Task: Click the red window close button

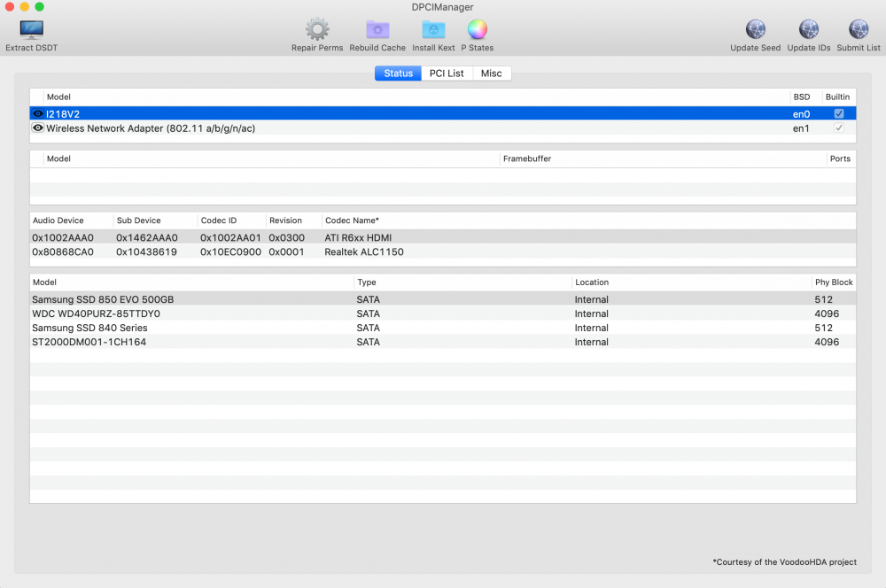Action: tap(9, 7)
